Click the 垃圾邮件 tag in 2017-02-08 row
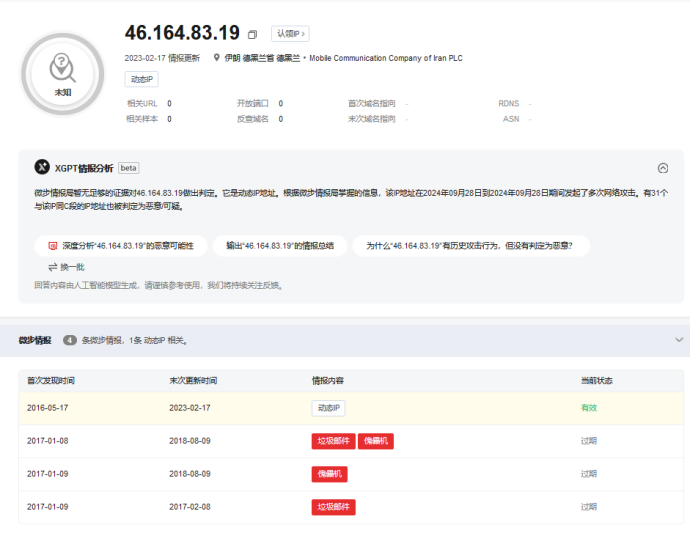Viewport: 691px width, 534px height. pyautogui.click(x=333, y=507)
